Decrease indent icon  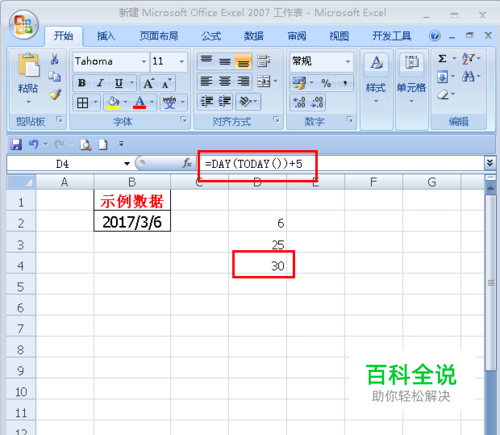pyautogui.click(x=206, y=102)
